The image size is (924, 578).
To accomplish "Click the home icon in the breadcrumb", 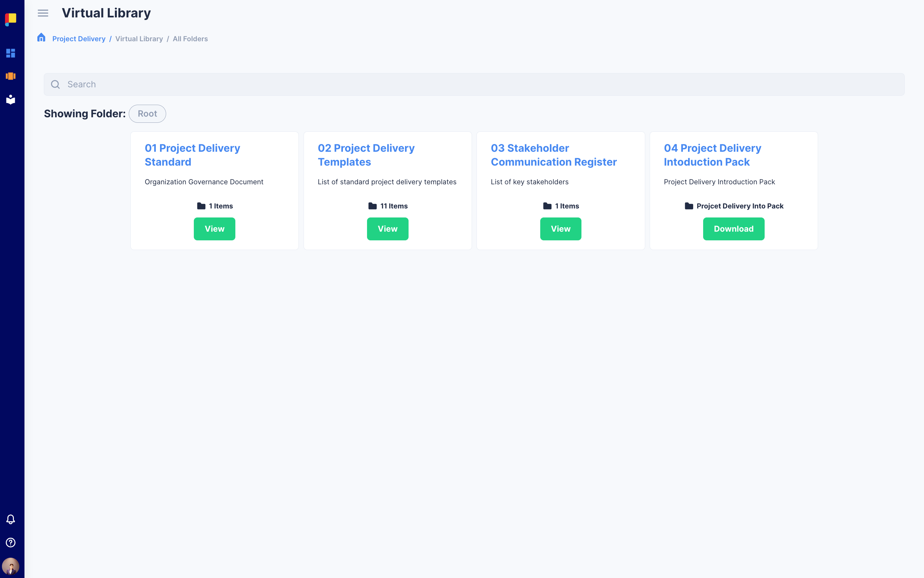I will 41,37.
